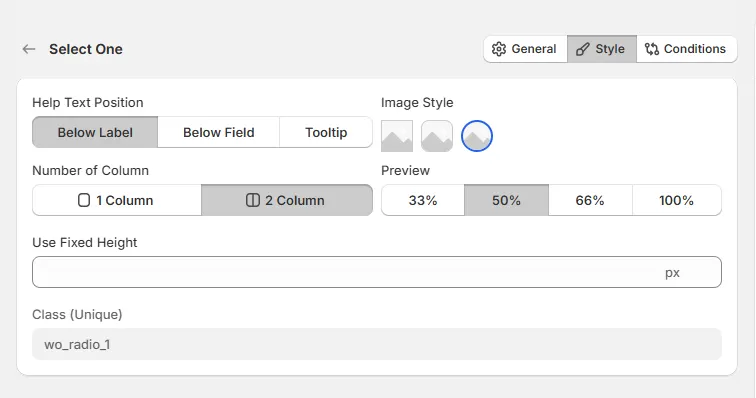This screenshot has width=756, height=398.
Task: Click the Preview label
Action: (405, 170)
